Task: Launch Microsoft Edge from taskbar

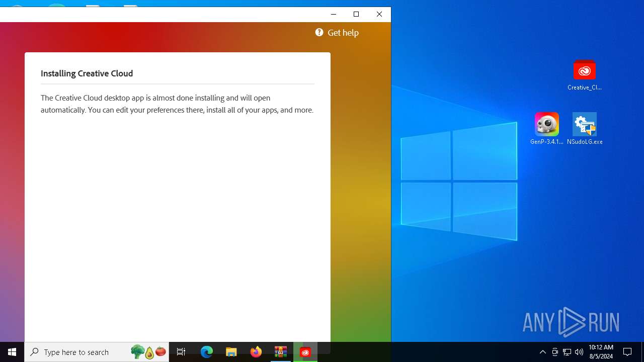Action: (207, 352)
